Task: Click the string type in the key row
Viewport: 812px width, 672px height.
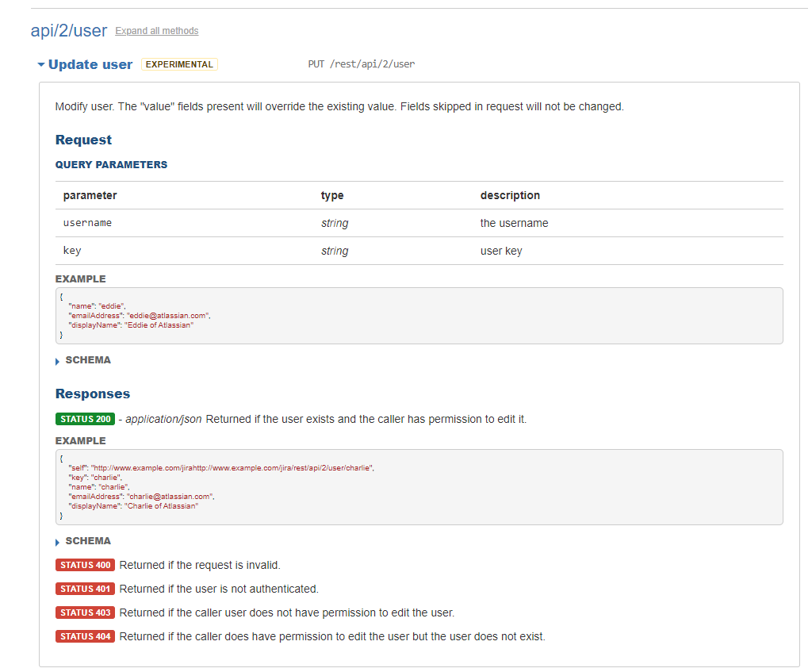Action: click(x=335, y=251)
